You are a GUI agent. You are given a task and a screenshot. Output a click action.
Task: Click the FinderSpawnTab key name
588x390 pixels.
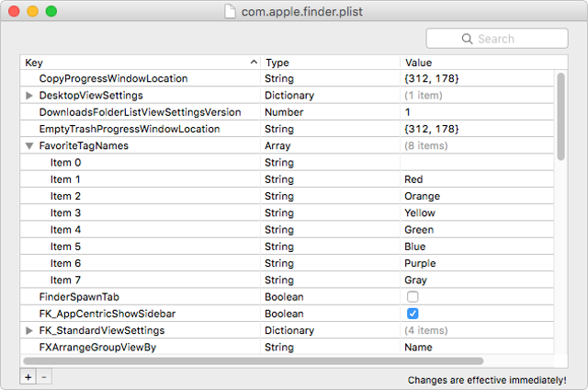[79, 297]
